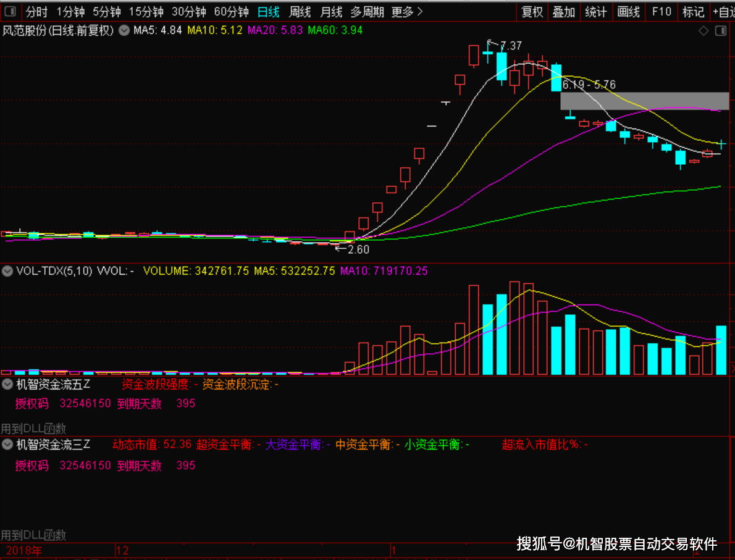Activate the 画线 drawing tool
735x560 pixels.
(628, 12)
